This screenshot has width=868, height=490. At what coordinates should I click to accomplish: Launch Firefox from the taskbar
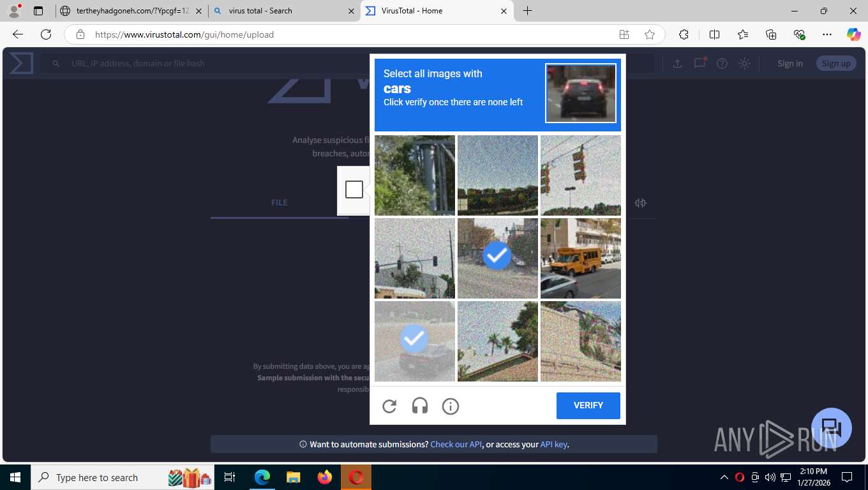pyautogui.click(x=325, y=477)
